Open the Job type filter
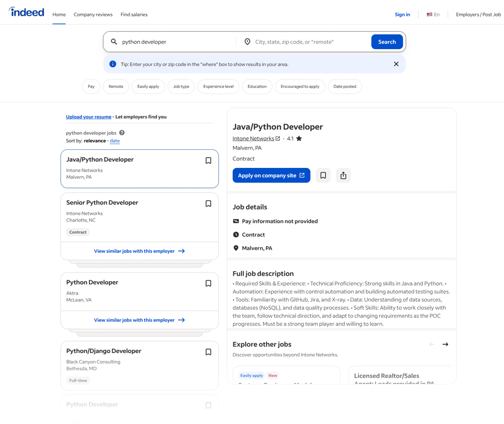The image size is (504, 424). click(181, 86)
